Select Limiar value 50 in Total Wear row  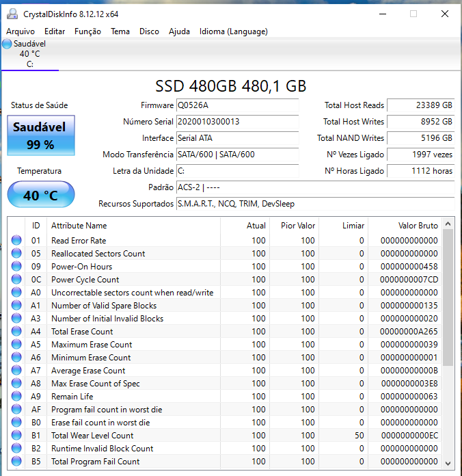pyautogui.click(x=359, y=436)
